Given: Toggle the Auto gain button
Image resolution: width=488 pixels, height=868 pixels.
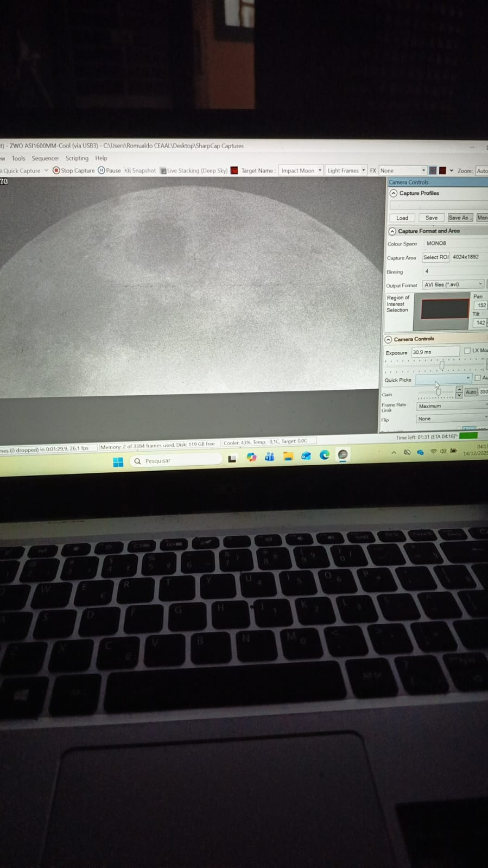Looking at the screenshot, I should point(471,392).
